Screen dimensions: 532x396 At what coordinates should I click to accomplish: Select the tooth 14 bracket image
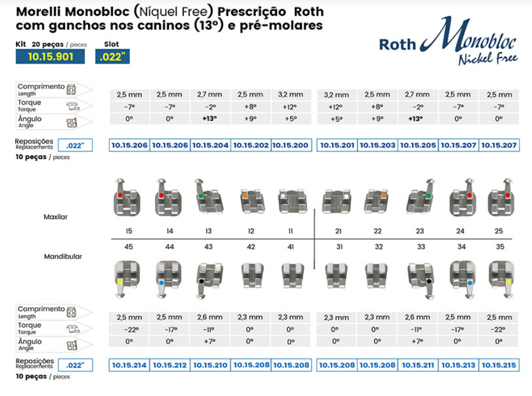point(168,197)
